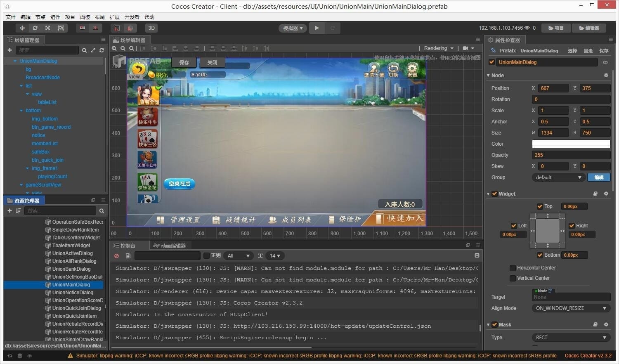The height and width of the screenshot is (364, 619).
Task: Collapse the Node properties section
Action: coord(488,76)
